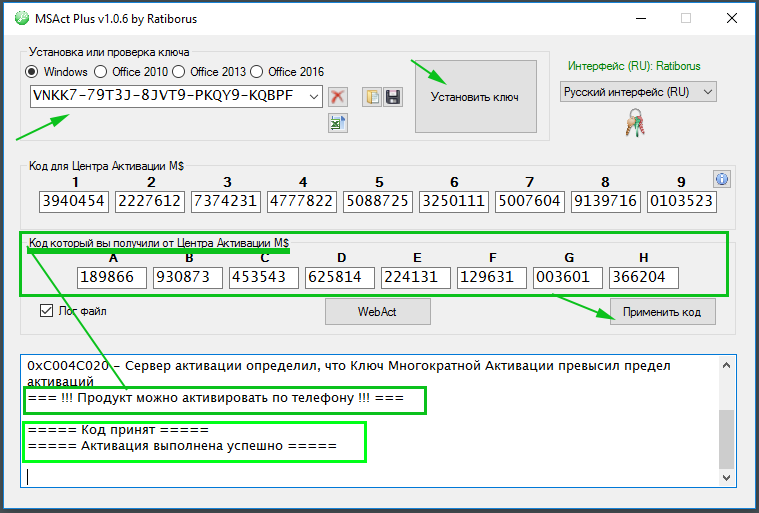The width and height of the screenshot is (759, 513).
Task: Open WebAct via its button
Action: click(377, 312)
